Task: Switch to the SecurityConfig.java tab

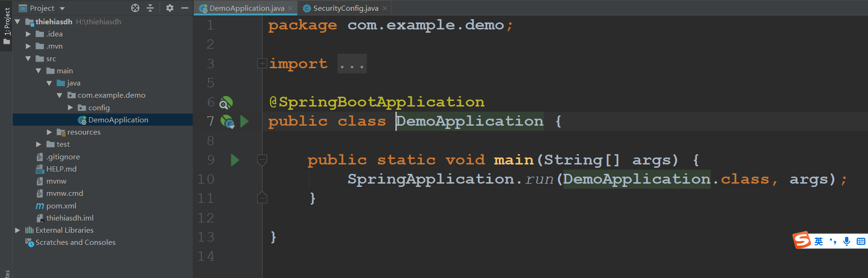Action: [x=345, y=8]
